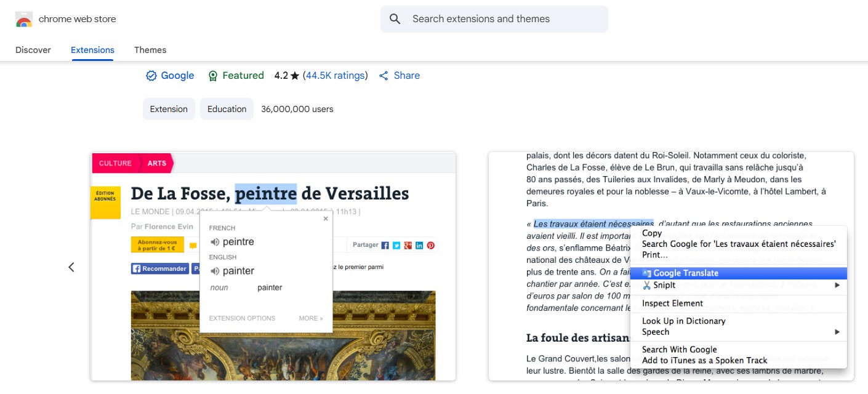Click the Featured badge icon
Screen dimensions: 868x394
(x=213, y=76)
